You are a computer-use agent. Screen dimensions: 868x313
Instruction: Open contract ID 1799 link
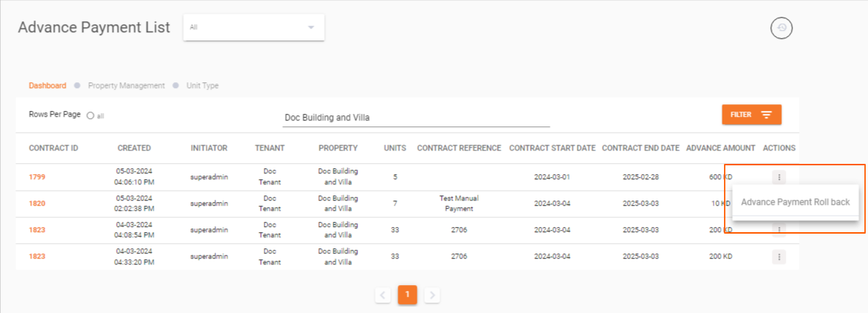pyautogui.click(x=37, y=177)
